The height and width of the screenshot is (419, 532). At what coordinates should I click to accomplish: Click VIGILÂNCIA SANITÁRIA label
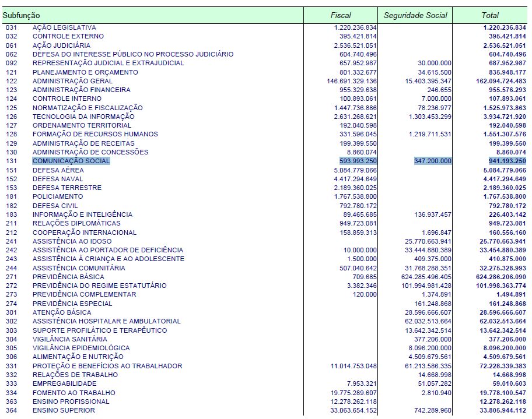coord(69,339)
